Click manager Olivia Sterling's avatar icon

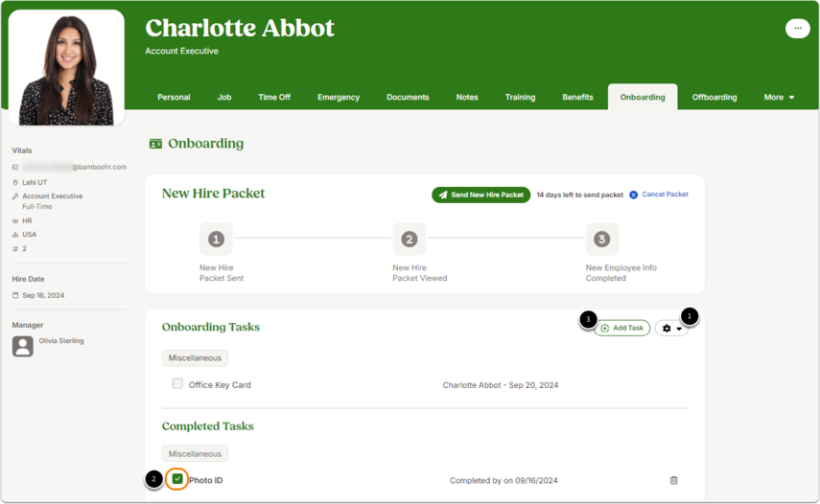pos(22,346)
